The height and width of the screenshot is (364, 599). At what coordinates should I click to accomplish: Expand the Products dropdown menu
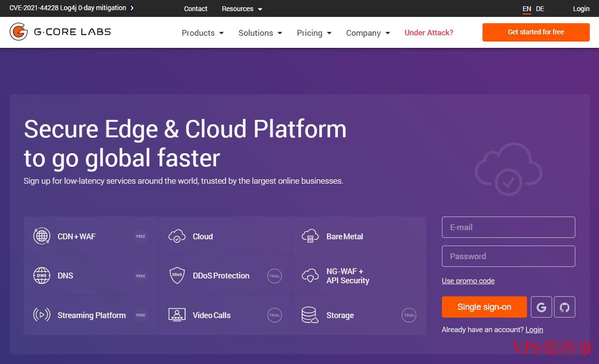[x=203, y=33]
